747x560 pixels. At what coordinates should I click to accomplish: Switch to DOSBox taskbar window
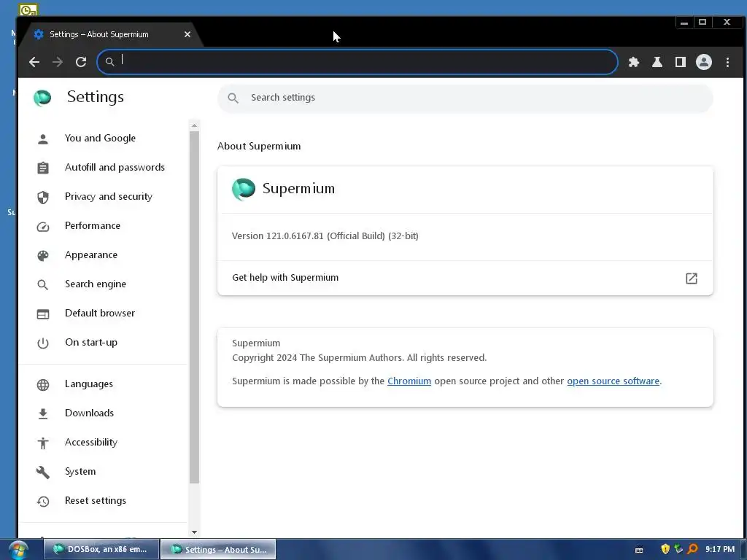coord(101,549)
